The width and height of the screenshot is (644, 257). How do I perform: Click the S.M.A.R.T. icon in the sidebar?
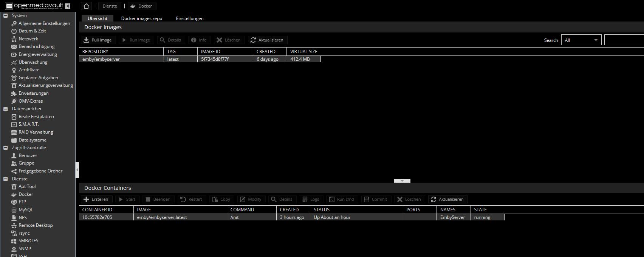coord(14,124)
